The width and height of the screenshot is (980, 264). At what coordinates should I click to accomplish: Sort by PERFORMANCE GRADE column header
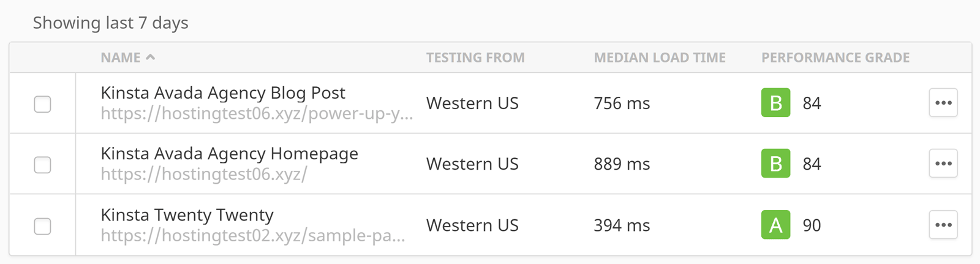coord(835,58)
